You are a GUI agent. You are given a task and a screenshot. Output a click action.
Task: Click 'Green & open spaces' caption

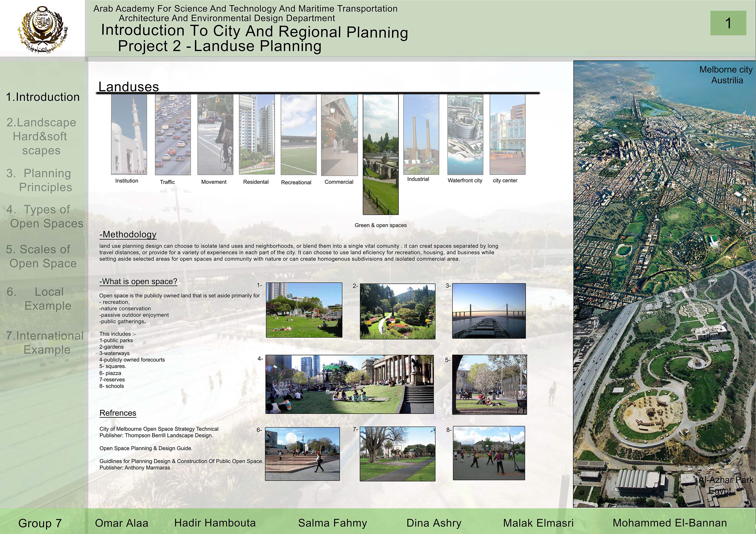(x=381, y=225)
